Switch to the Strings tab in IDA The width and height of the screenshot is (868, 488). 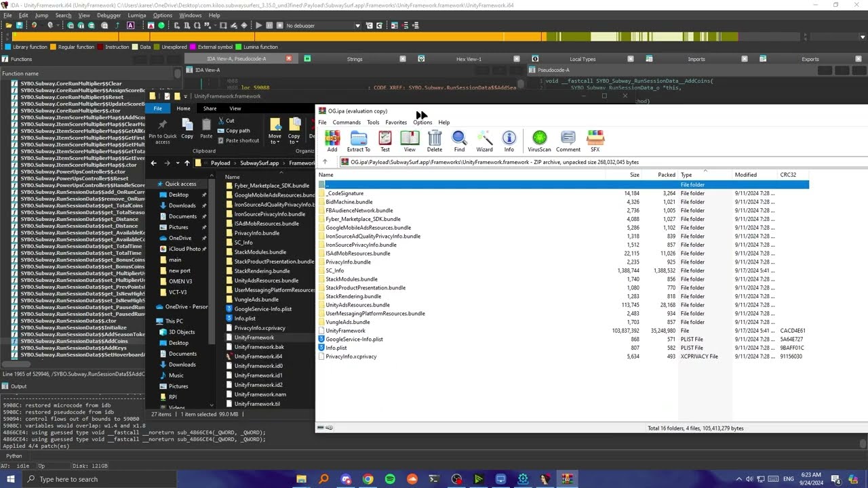355,59
